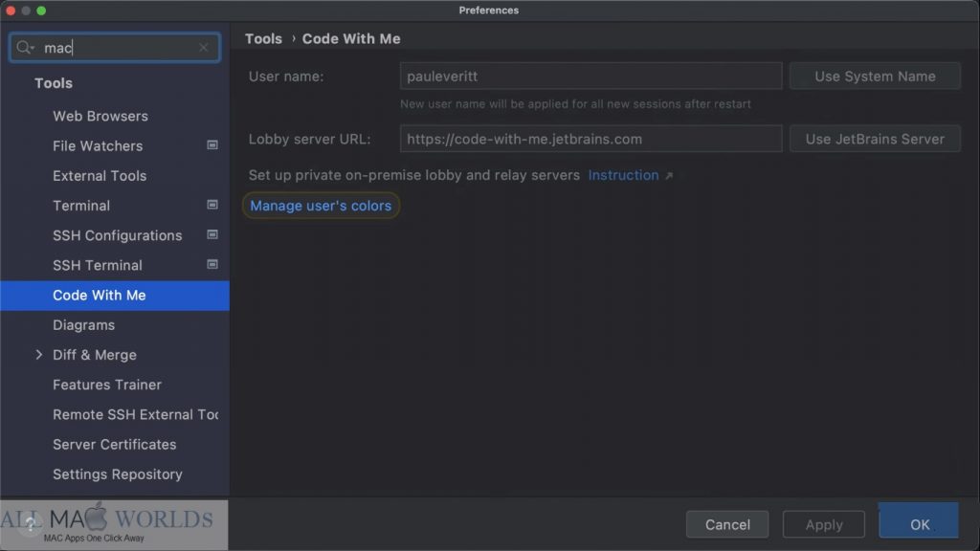Close the Preferences window with red button
Viewport: 980px width, 551px height.
11,11
